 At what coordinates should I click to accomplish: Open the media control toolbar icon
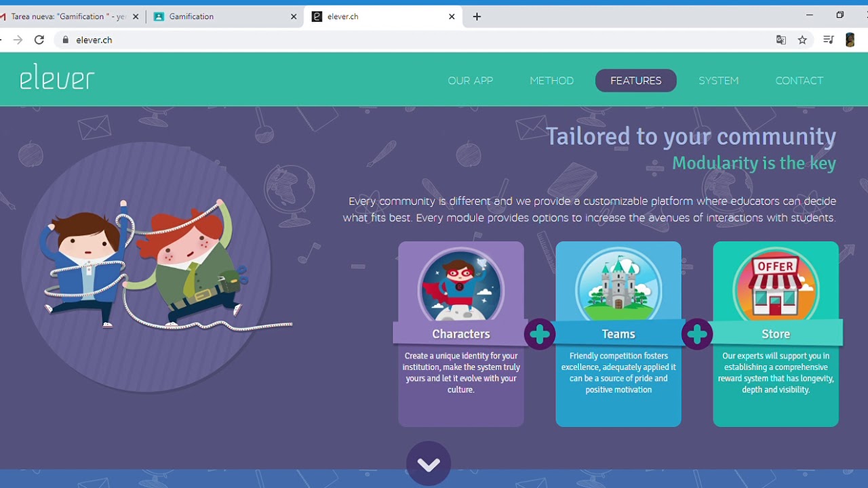coord(828,40)
